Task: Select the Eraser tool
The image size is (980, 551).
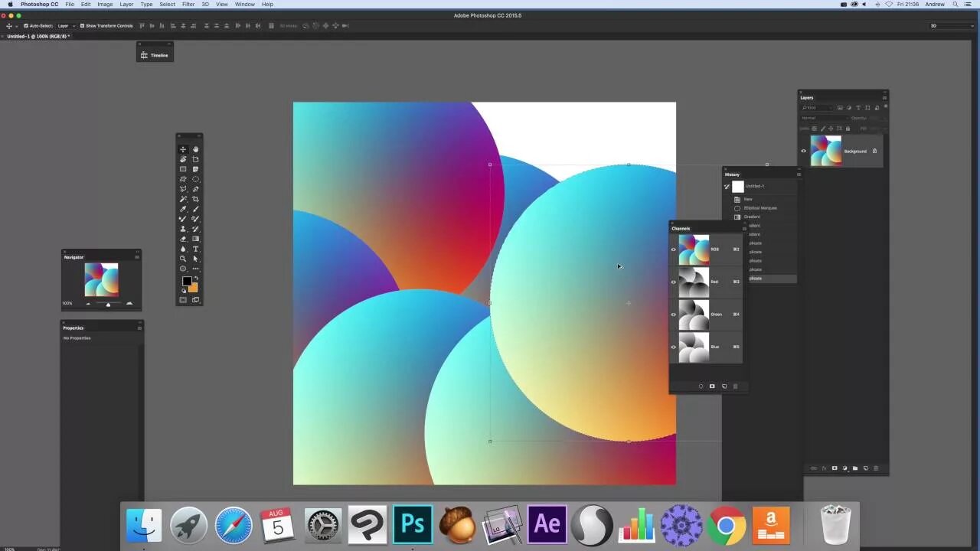Action: pos(183,239)
